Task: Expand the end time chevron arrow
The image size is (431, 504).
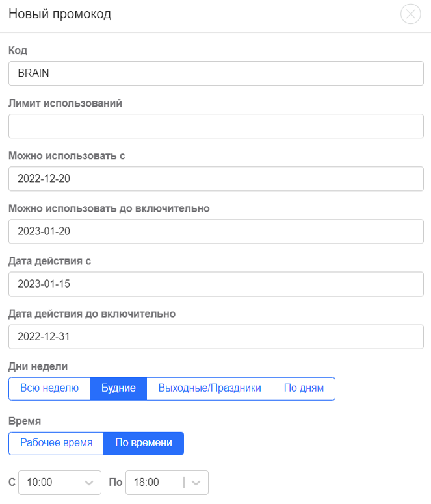Action: (196, 483)
